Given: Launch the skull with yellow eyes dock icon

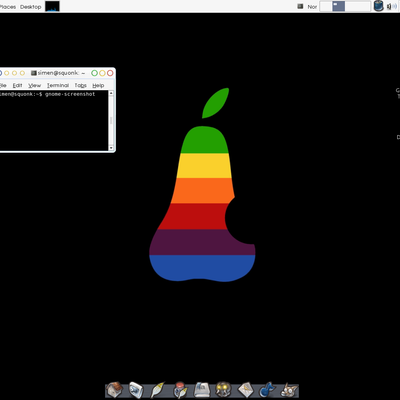Looking at the screenshot, I should [x=223, y=390].
